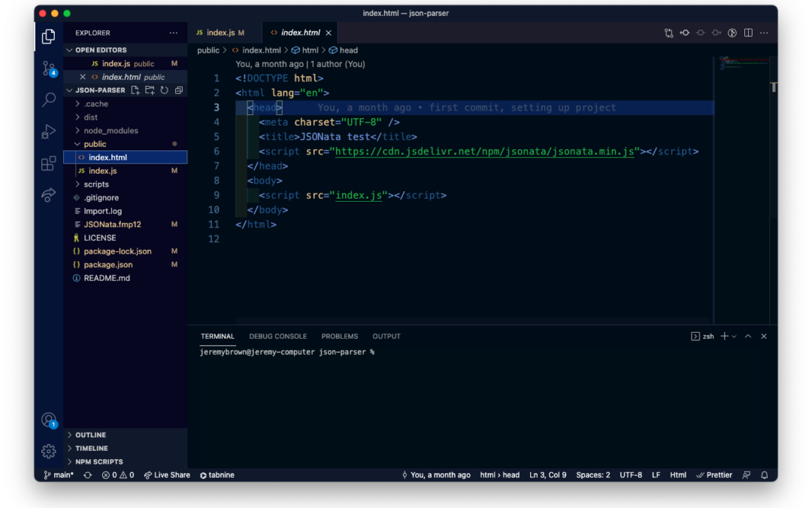Expand the .cache folder
This screenshot has width=812, height=508.
[126, 104]
